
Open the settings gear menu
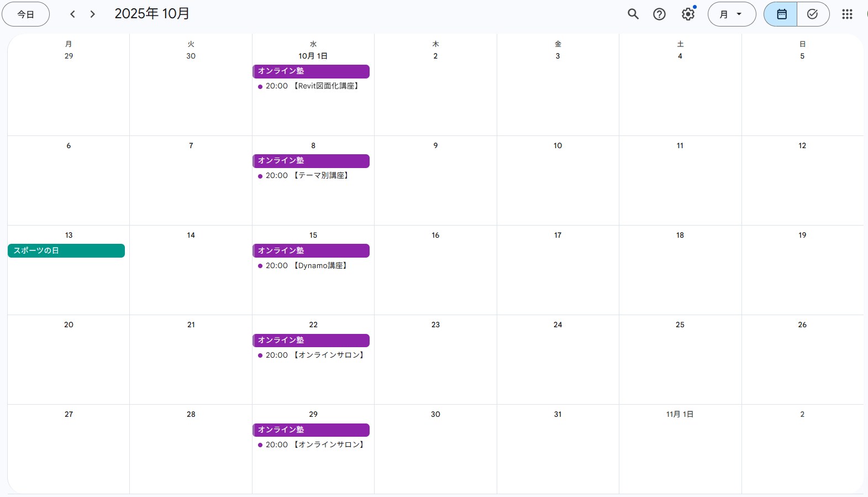click(x=688, y=14)
